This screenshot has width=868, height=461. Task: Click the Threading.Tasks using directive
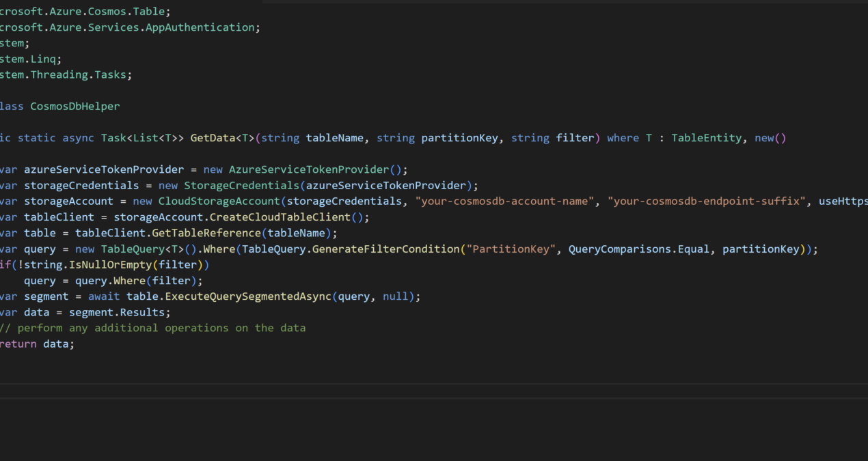[x=66, y=75]
